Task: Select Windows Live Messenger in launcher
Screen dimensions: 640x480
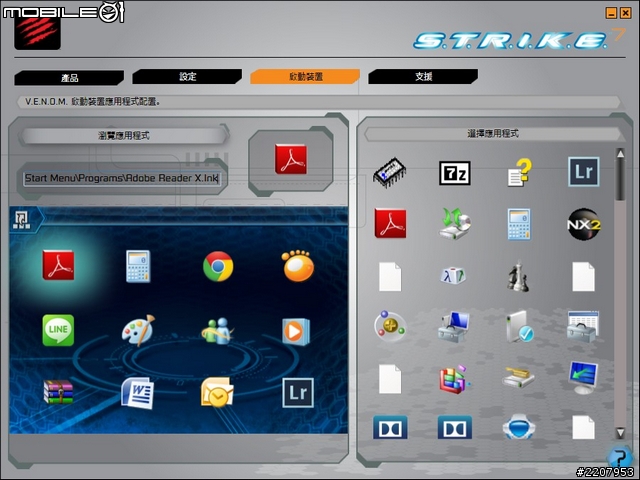Action: (218, 331)
